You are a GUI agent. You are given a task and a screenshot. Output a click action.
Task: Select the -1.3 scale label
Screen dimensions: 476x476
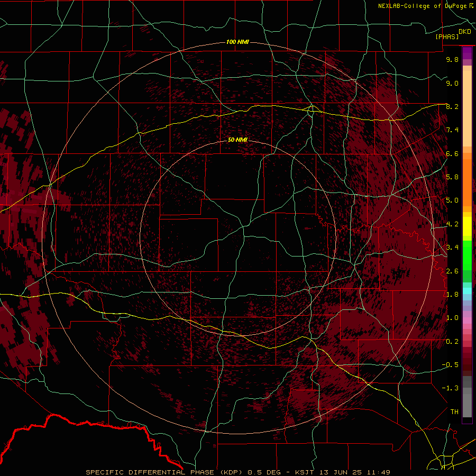tap(450, 388)
